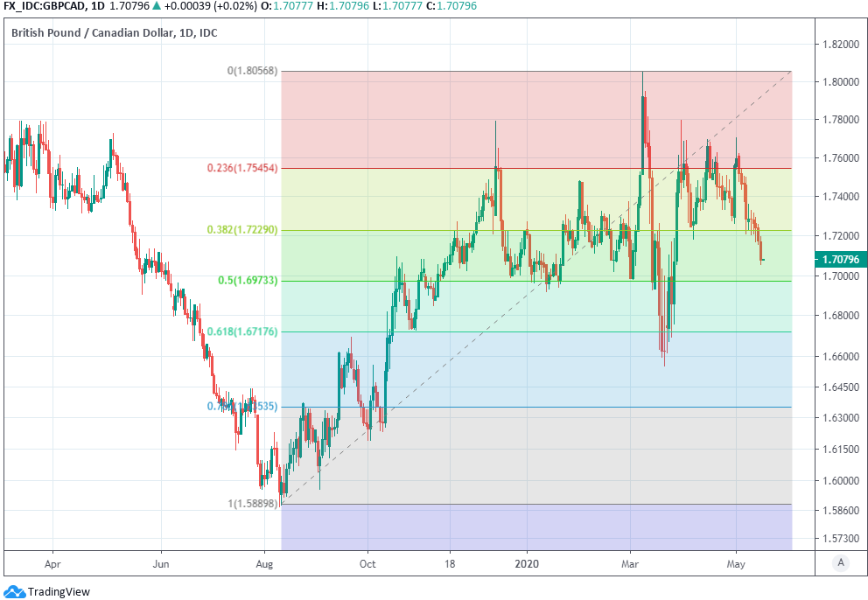Click the current price tag 1.70796
This screenshot has width=868, height=600.
tap(838, 259)
